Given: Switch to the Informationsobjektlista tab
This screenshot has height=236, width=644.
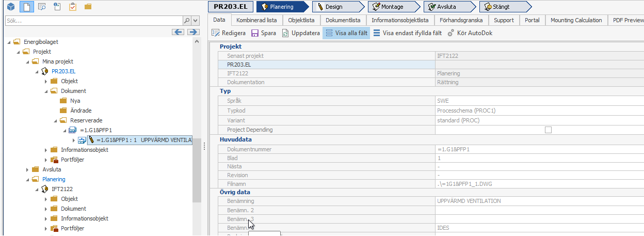Looking at the screenshot, I should (x=400, y=20).
